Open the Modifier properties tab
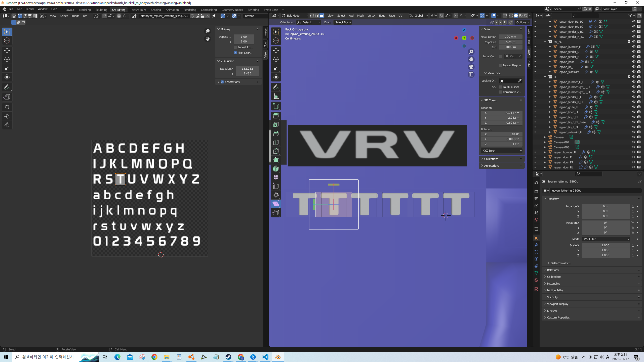The image size is (644, 362). click(x=536, y=245)
